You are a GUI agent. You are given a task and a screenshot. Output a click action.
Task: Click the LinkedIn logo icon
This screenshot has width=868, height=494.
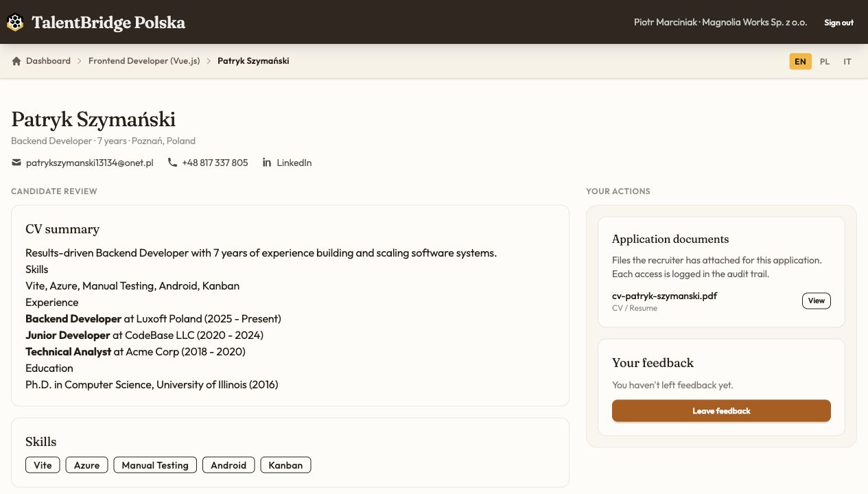click(267, 163)
